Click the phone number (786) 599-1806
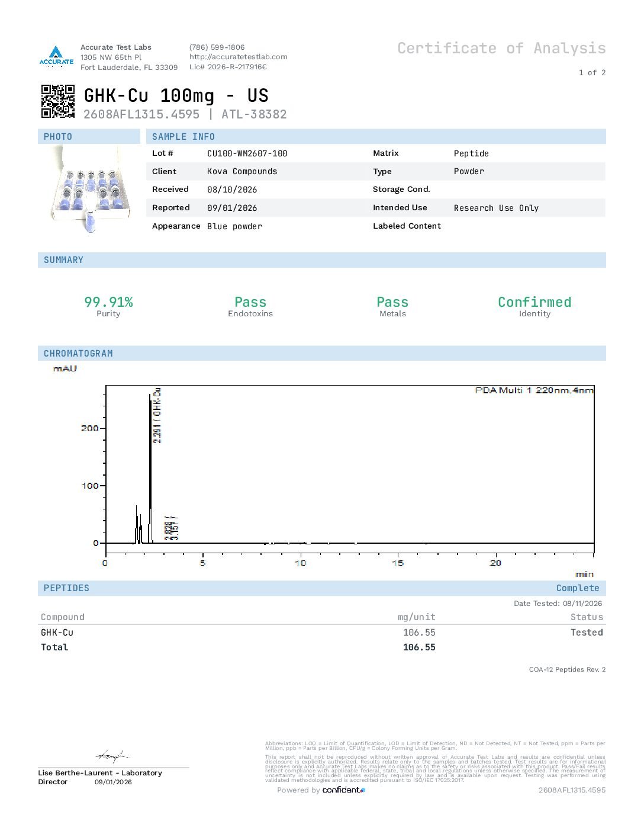Screen dimensions: 644x834 click(x=217, y=47)
